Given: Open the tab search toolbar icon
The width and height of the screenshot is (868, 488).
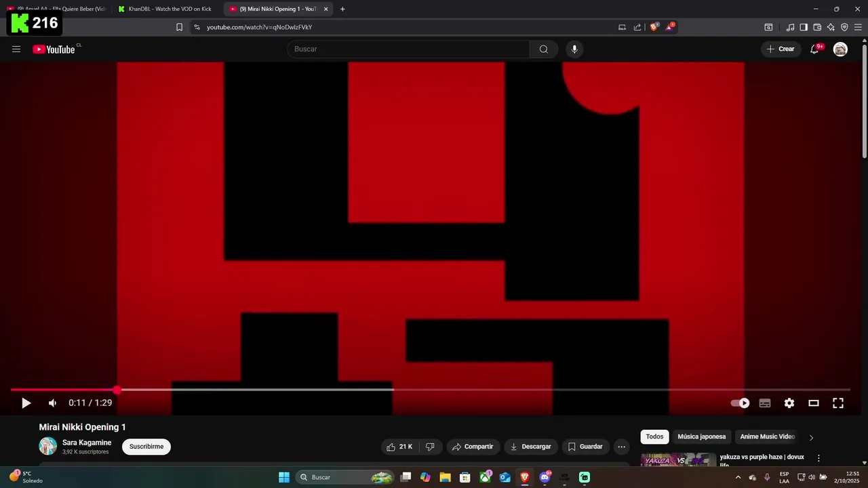Looking at the screenshot, I should [x=768, y=27].
